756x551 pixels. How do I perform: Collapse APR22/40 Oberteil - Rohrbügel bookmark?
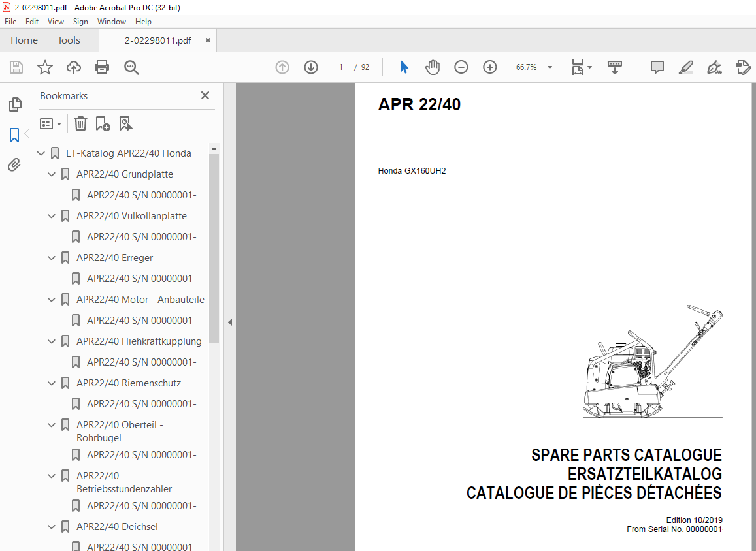coord(52,425)
